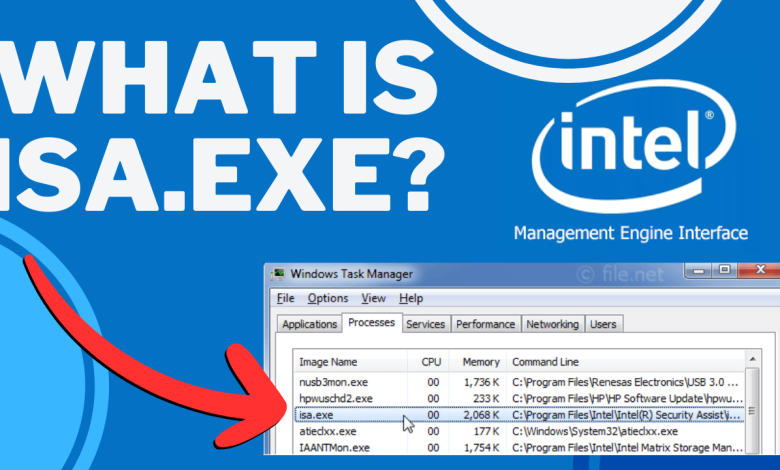This screenshot has width=780, height=470.
Task: Click the Intel(R) Security Assist command line path
Action: 627,415
